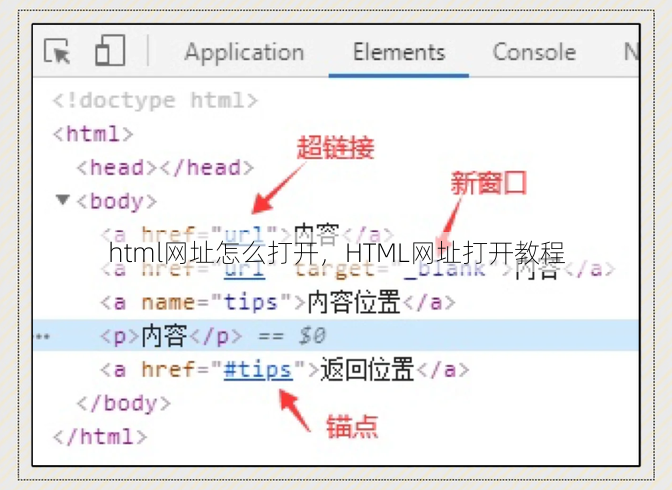
Task: Select the highlighted <p>内容</p> row
Action: coord(336,335)
